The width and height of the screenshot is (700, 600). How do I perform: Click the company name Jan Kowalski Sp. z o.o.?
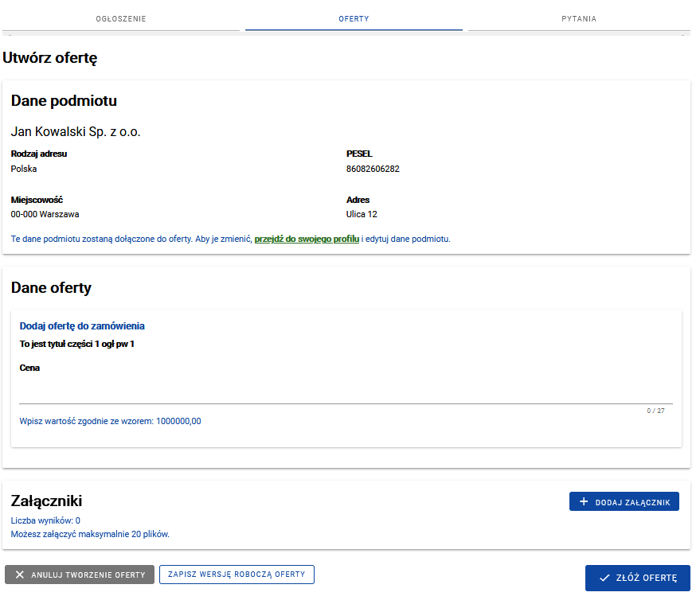(x=76, y=131)
